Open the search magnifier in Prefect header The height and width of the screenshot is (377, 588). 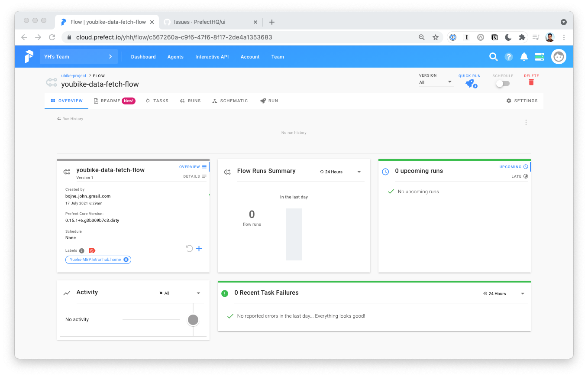493,57
